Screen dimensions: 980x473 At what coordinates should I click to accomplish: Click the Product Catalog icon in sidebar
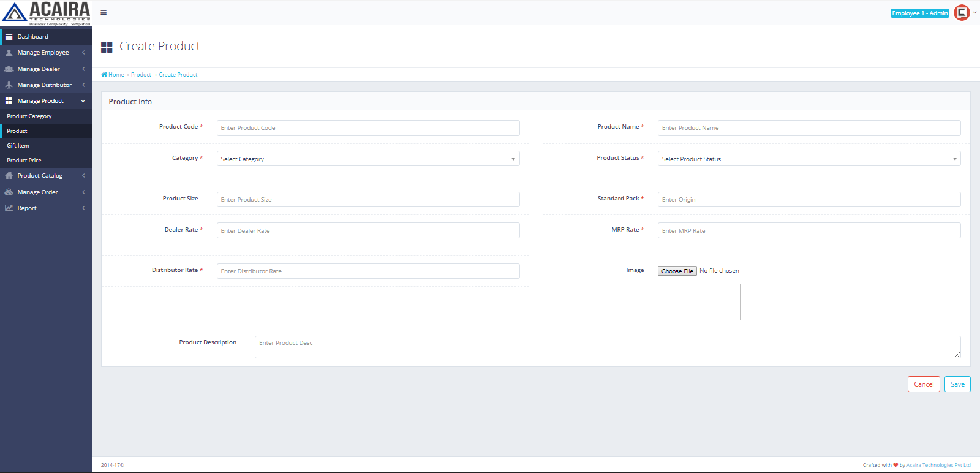point(9,176)
